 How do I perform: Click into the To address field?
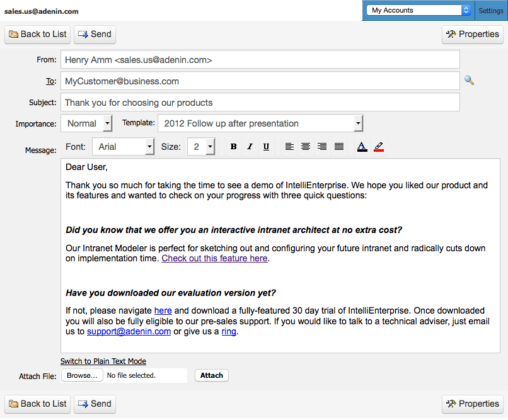tap(260, 81)
